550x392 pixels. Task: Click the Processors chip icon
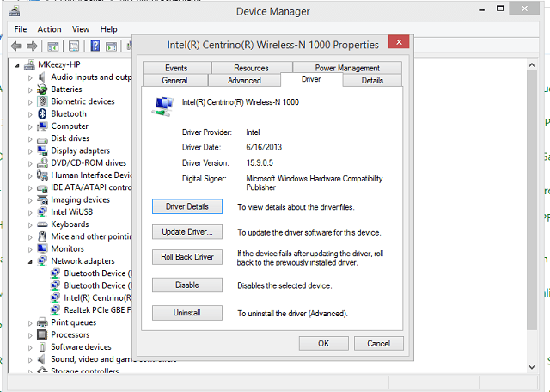42,335
